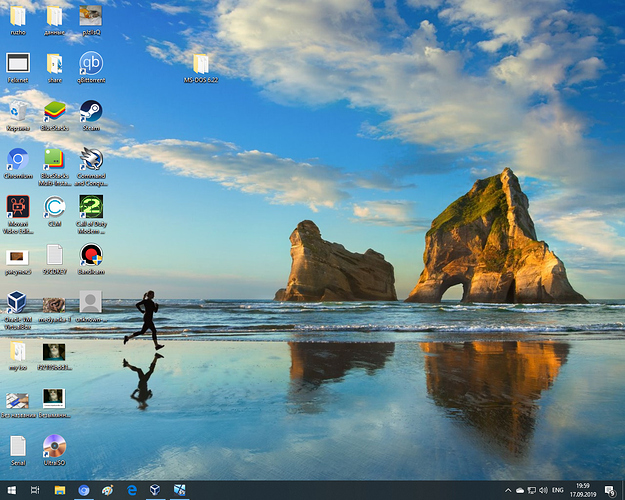Select the first folder at desktop top-left
This screenshot has height=500, width=625.
(18, 20)
